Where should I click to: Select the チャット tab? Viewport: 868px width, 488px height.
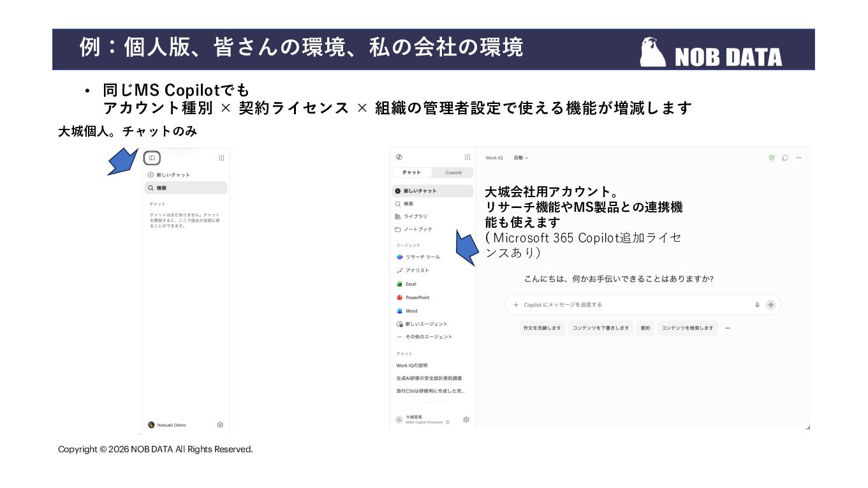tap(412, 172)
